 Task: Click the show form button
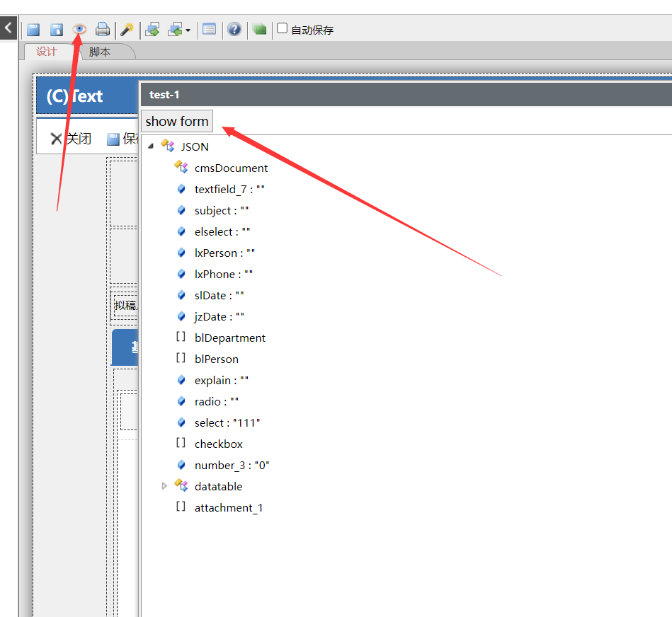(x=177, y=121)
